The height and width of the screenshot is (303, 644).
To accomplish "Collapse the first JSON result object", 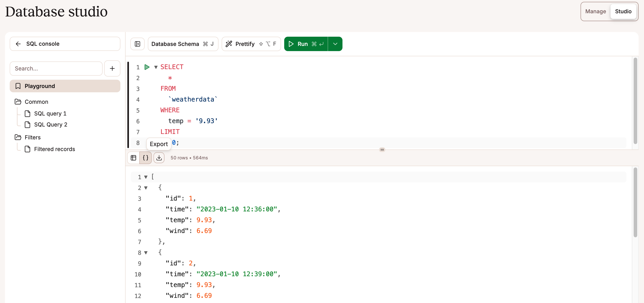I will point(146,188).
